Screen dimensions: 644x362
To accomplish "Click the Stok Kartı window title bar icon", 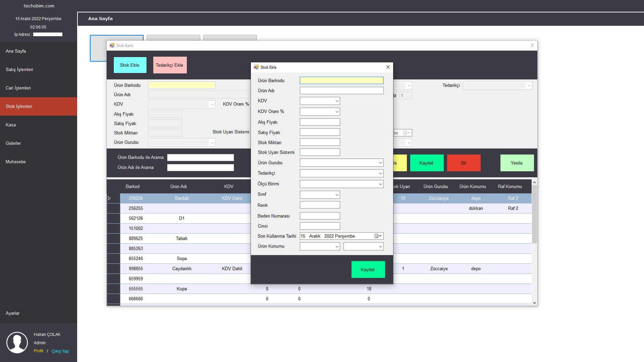I will 112,45.
